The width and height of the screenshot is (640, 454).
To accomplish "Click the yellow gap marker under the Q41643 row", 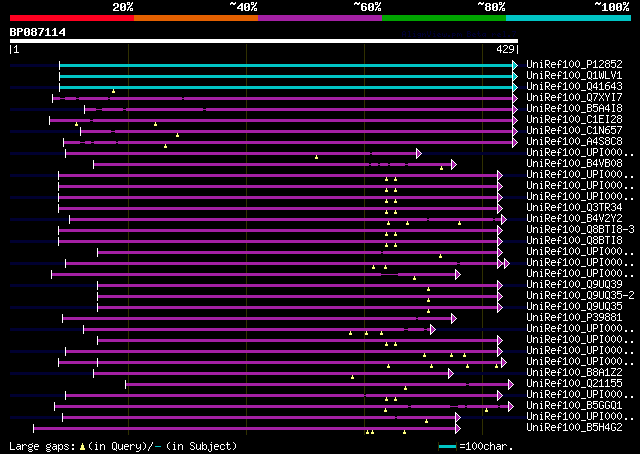I will (113, 91).
